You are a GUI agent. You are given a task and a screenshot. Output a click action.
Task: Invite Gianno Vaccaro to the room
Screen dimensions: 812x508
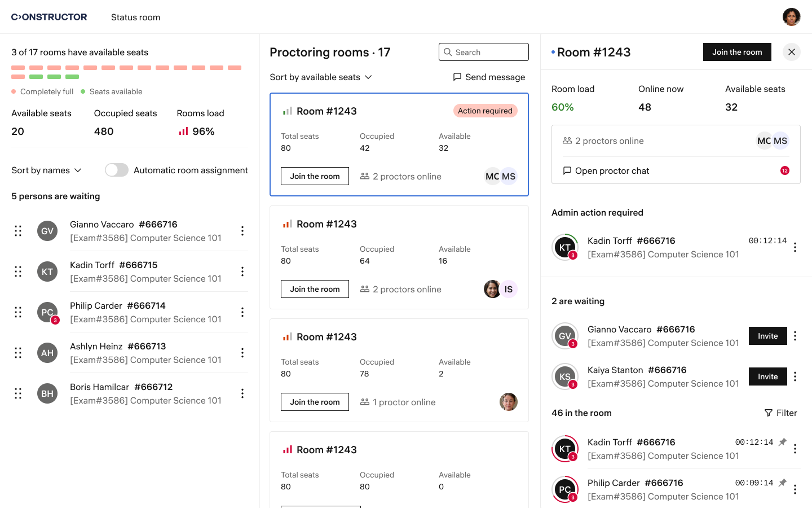coord(767,336)
